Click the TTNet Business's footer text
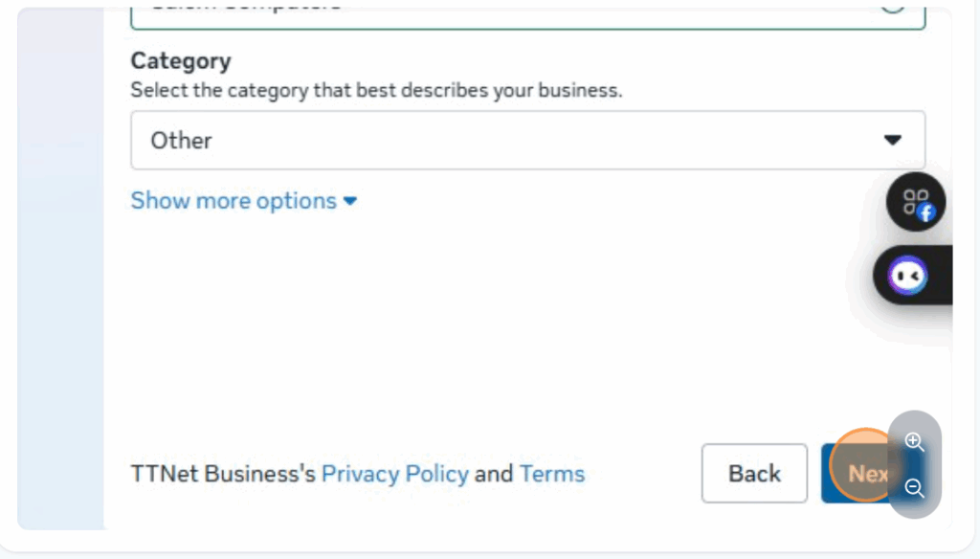 point(222,474)
